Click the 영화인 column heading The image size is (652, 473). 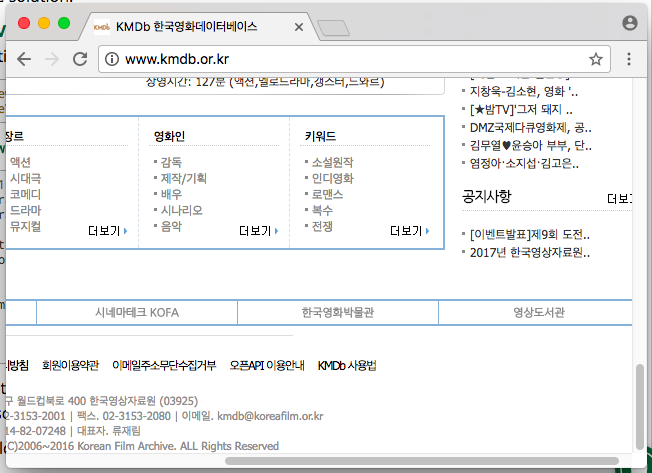pyautogui.click(x=169, y=136)
